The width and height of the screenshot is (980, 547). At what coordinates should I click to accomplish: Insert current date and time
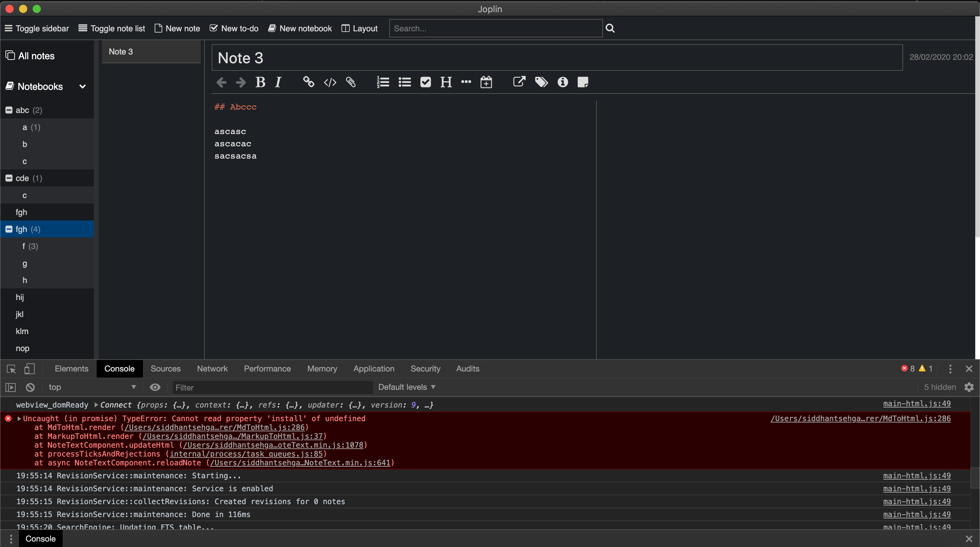point(486,82)
